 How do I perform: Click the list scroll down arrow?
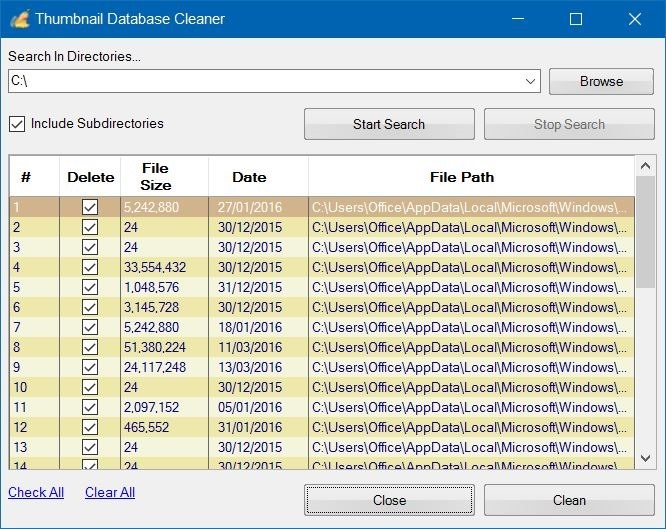[645, 458]
